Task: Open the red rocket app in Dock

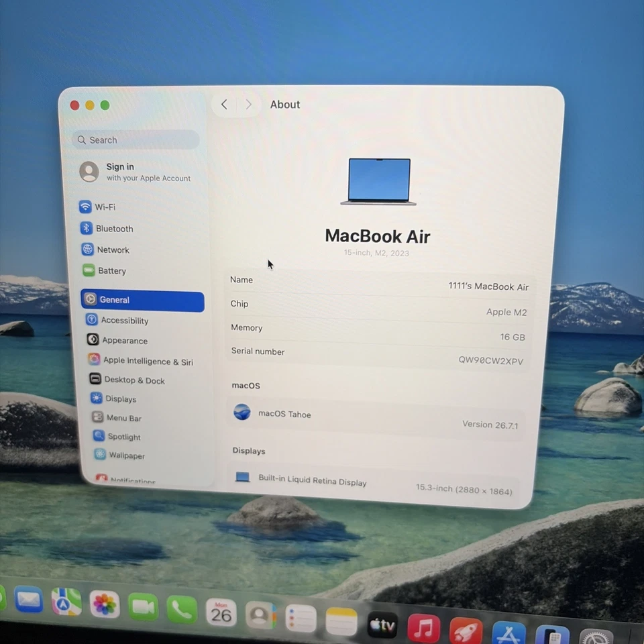Action: pos(466,631)
